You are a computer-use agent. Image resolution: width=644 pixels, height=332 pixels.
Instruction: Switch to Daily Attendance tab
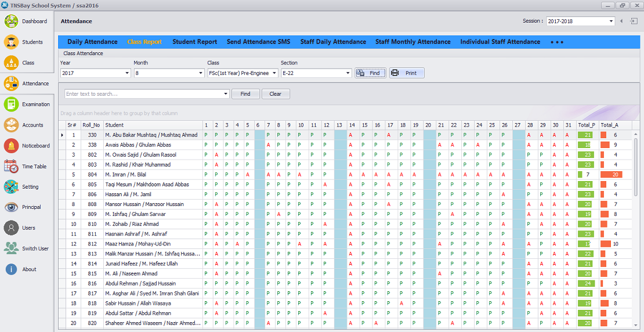coord(92,42)
